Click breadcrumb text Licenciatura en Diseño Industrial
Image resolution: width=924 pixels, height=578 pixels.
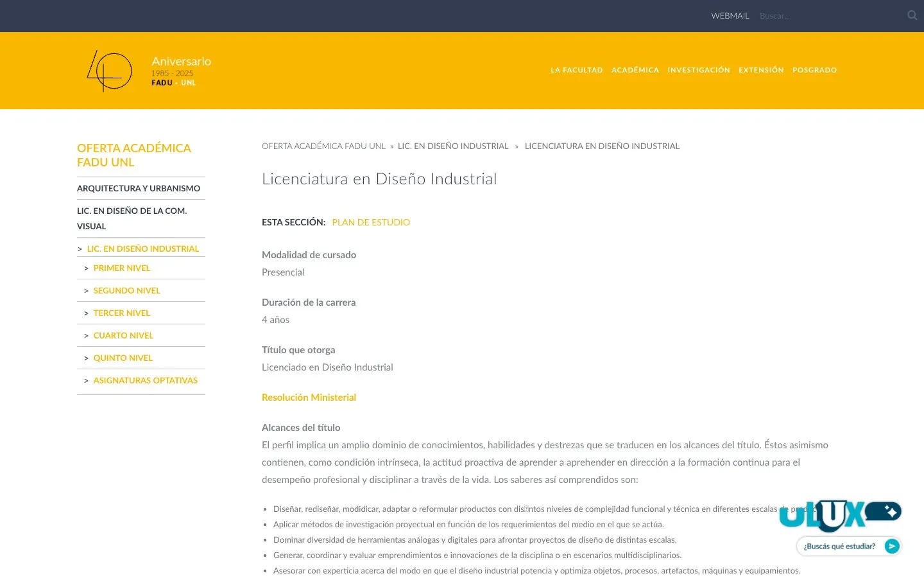coord(602,146)
